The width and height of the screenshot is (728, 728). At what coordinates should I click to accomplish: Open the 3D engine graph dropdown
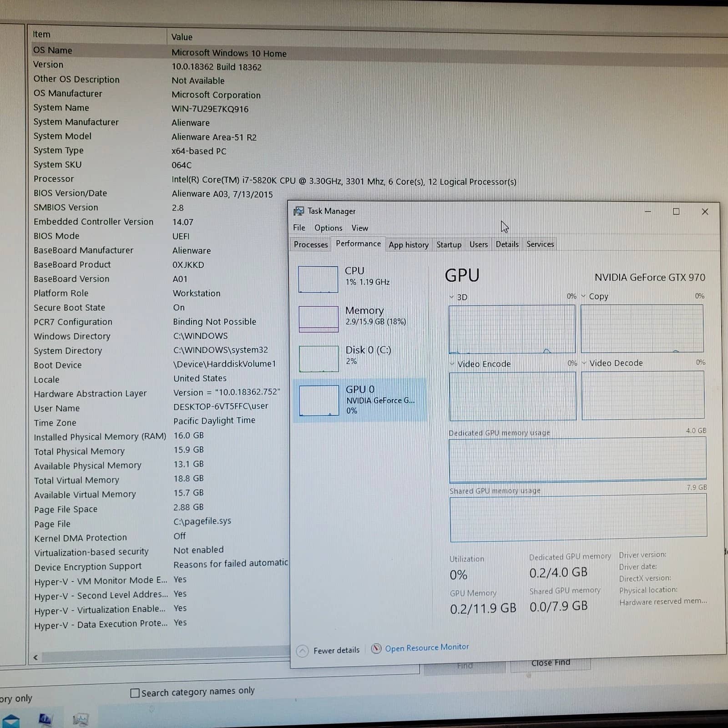(452, 297)
